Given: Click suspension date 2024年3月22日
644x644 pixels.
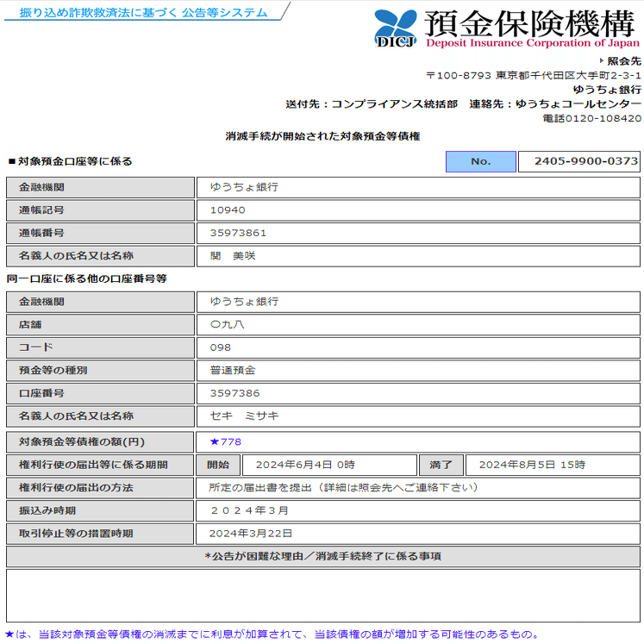Looking at the screenshot, I should click(251, 534).
